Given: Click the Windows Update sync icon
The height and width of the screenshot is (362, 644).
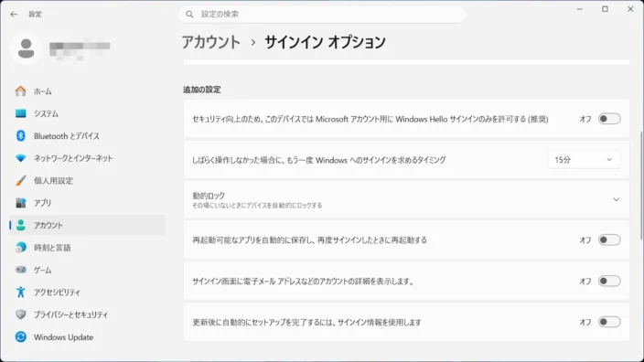Looking at the screenshot, I should pos(20,337).
